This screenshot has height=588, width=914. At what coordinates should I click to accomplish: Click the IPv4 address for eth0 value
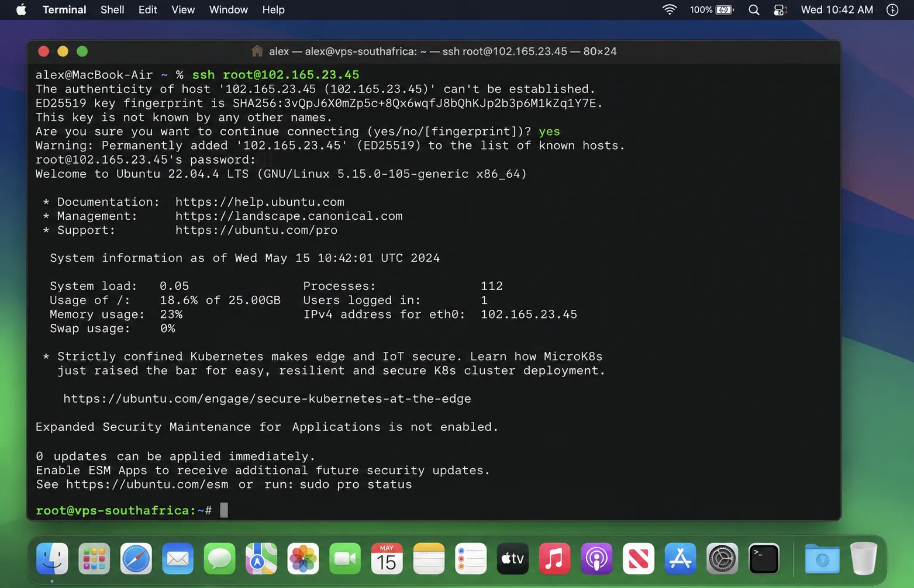529,314
